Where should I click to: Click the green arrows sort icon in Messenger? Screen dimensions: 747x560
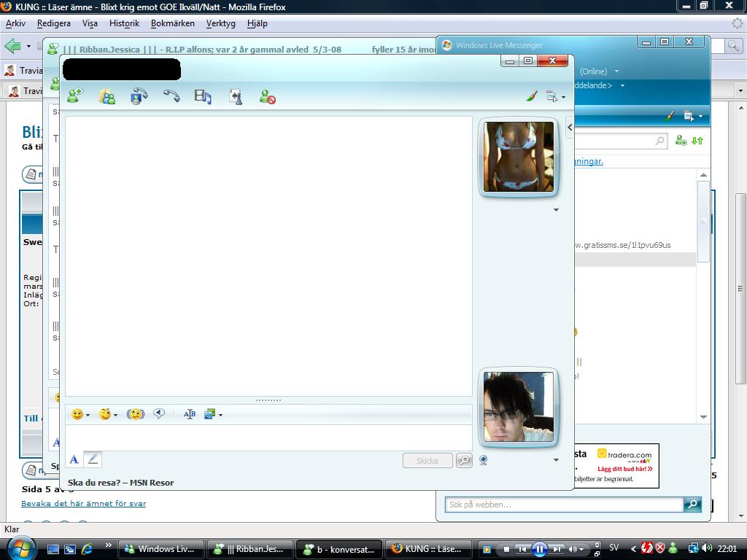tap(697, 141)
